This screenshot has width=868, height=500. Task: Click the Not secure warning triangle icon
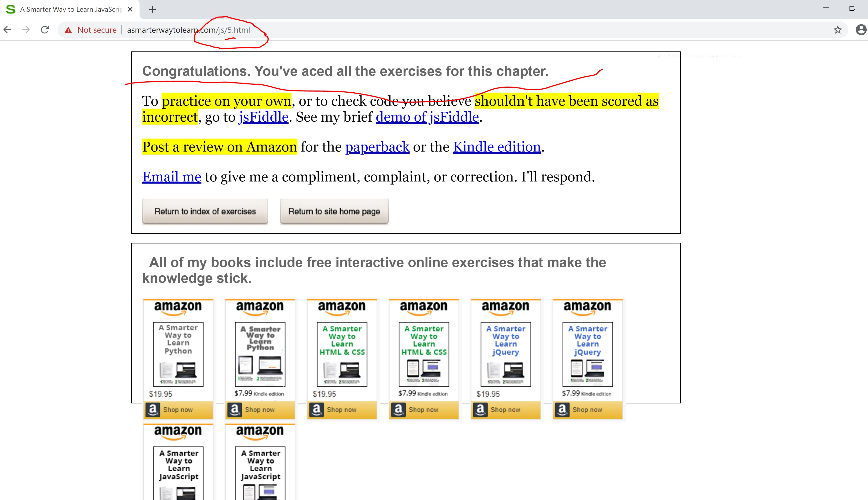[x=68, y=30]
